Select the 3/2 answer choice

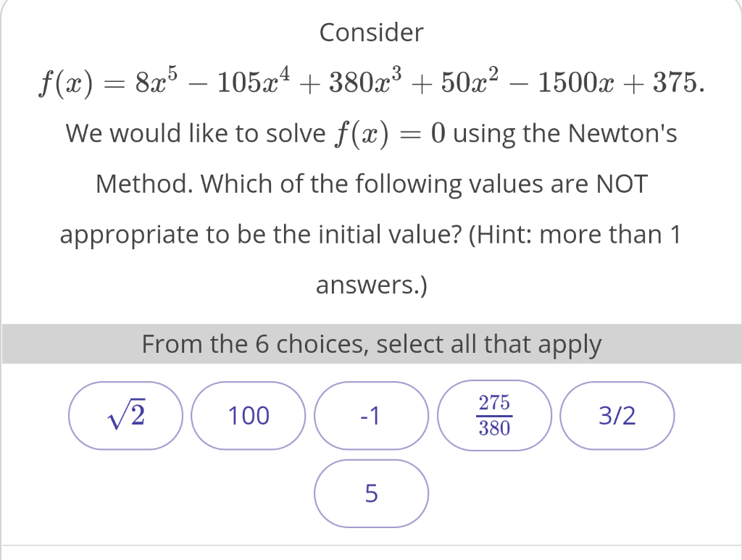tap(617, 416)
